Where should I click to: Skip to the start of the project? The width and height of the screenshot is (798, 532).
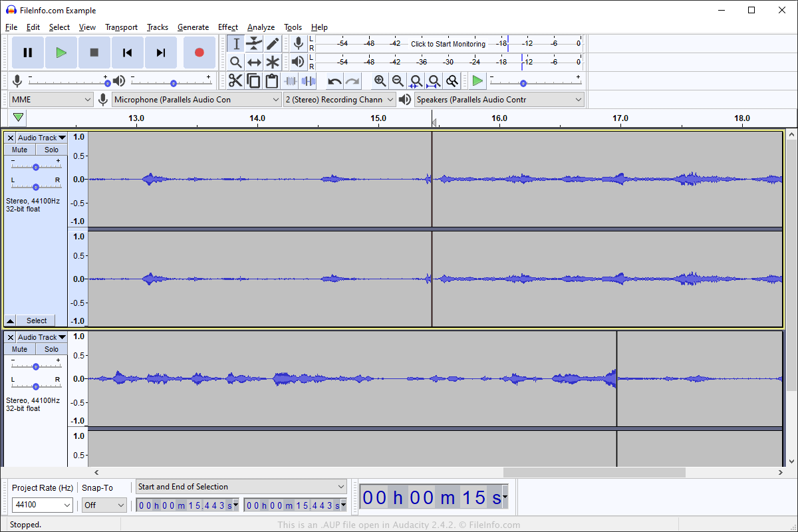pyautogui.click(x=128, y=53)
